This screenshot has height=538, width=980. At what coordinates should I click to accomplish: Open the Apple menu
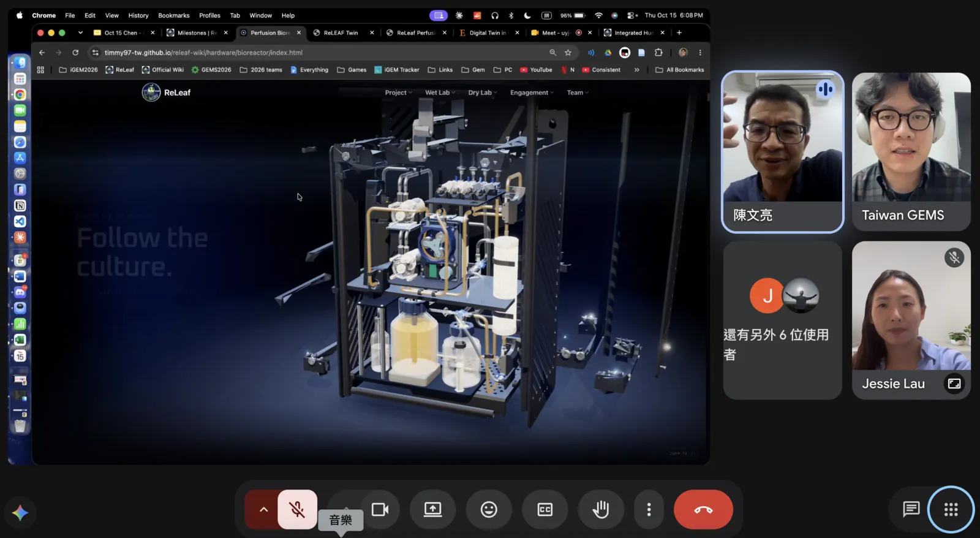(20, 15)
